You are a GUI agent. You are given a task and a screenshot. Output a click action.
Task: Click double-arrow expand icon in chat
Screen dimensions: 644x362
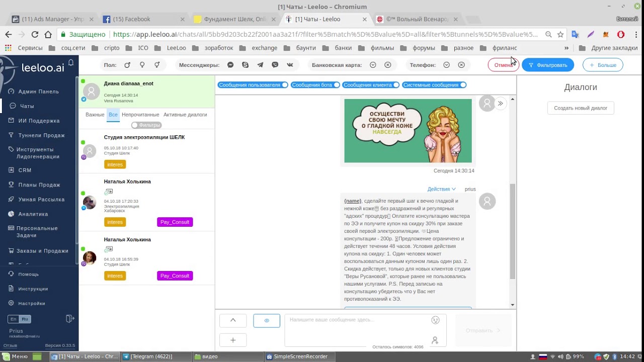500,104
